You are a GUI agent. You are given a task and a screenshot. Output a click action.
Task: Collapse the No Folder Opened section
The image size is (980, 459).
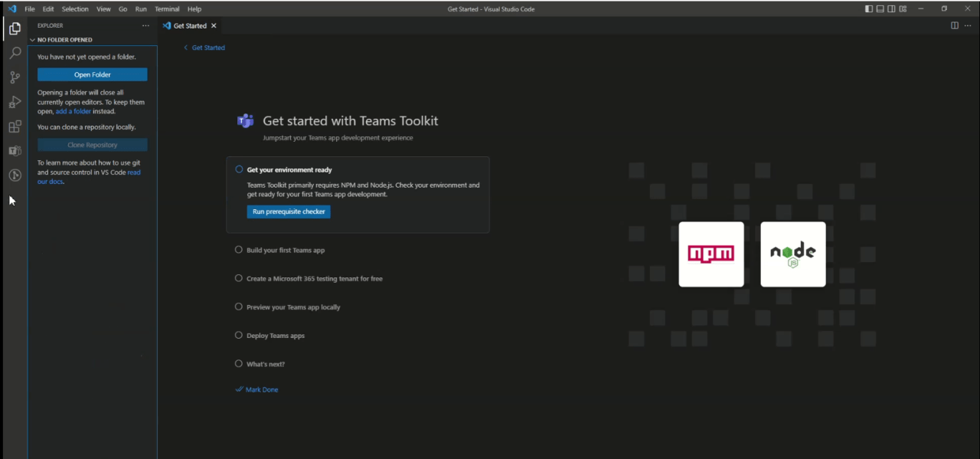click(31, 39)
